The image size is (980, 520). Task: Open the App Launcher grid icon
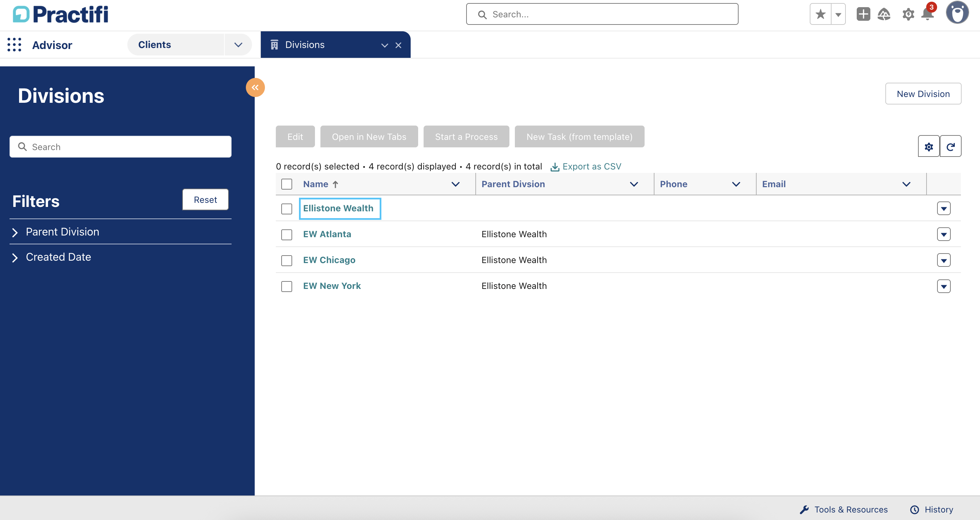point(14,45)
